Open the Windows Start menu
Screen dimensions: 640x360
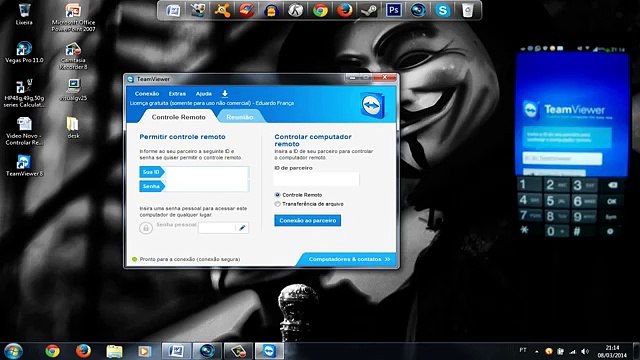tap(13, 351)
